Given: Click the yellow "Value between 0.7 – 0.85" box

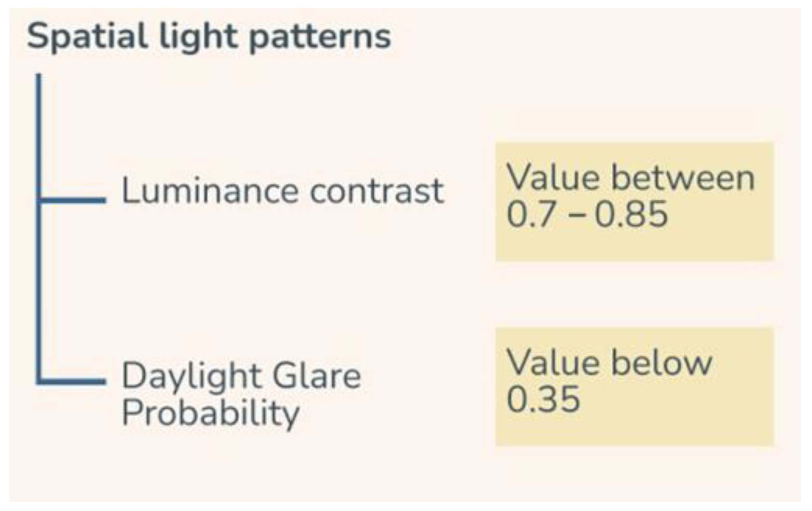Looking at the screenshot, I should tap(634, 201).
